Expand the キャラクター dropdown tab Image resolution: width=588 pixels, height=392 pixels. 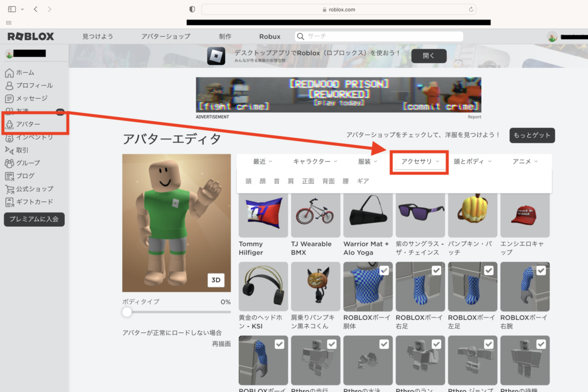coord(315,161)
